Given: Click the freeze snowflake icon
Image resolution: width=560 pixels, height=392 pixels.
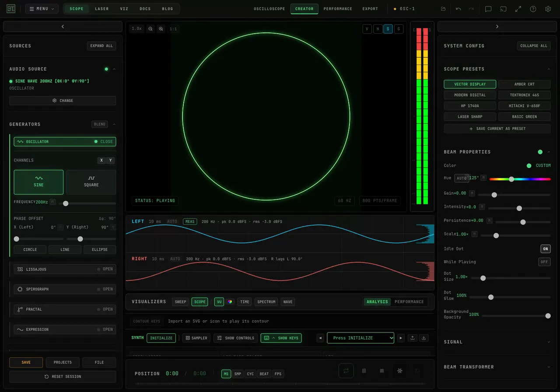Looking at the screenshot, I should (399, 371).
